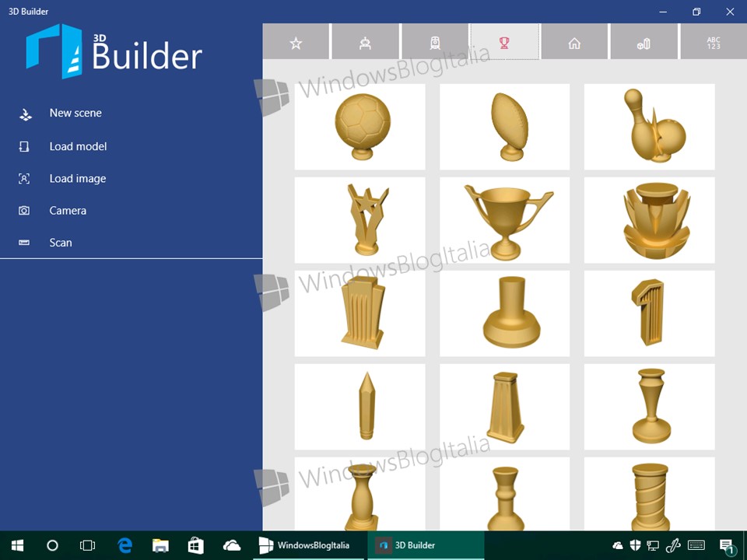Start a New scene
The height and width of the screenshot is (560, 747).
point(75,113)
